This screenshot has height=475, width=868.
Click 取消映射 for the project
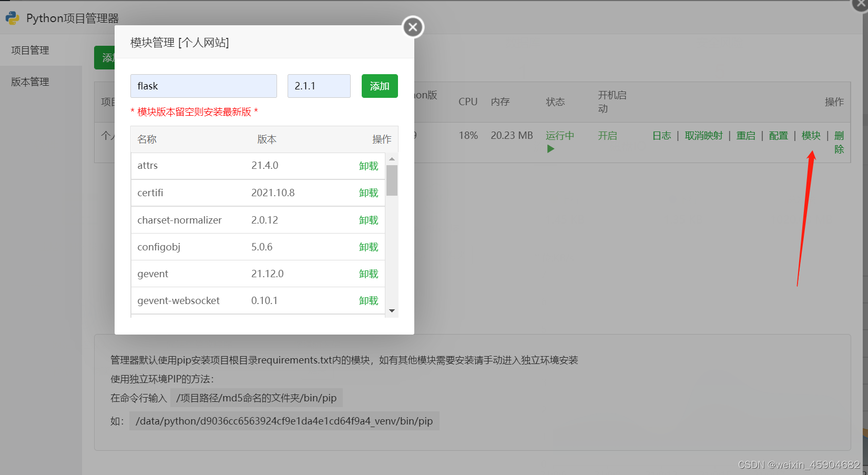(x=704, y=135)
